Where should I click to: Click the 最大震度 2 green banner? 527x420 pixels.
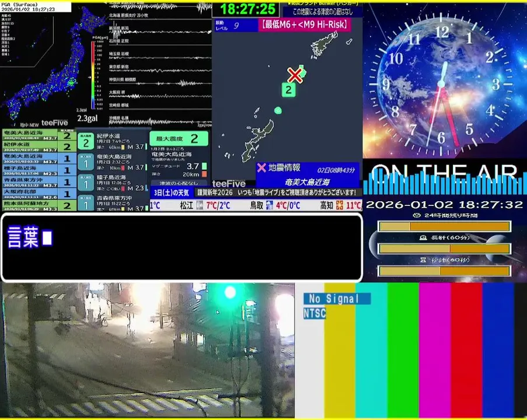click(179, 138)
